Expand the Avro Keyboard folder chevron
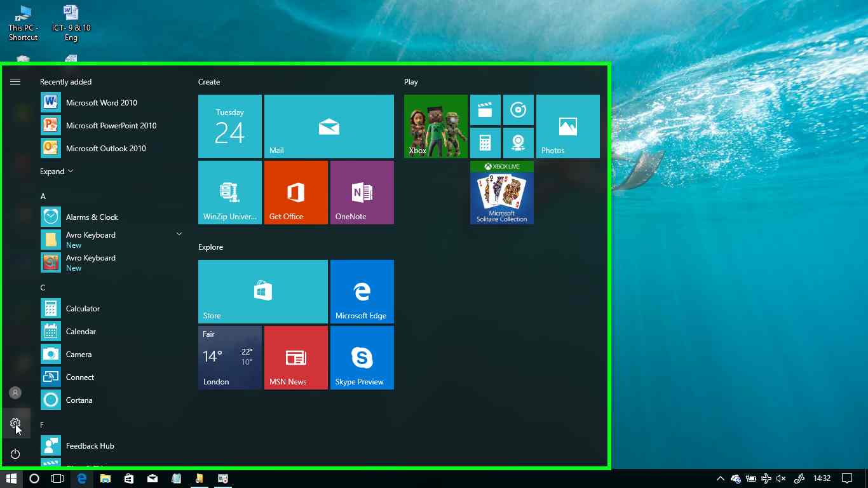Image resolution: width=868 pixels, height=488 pixels. 179,234
